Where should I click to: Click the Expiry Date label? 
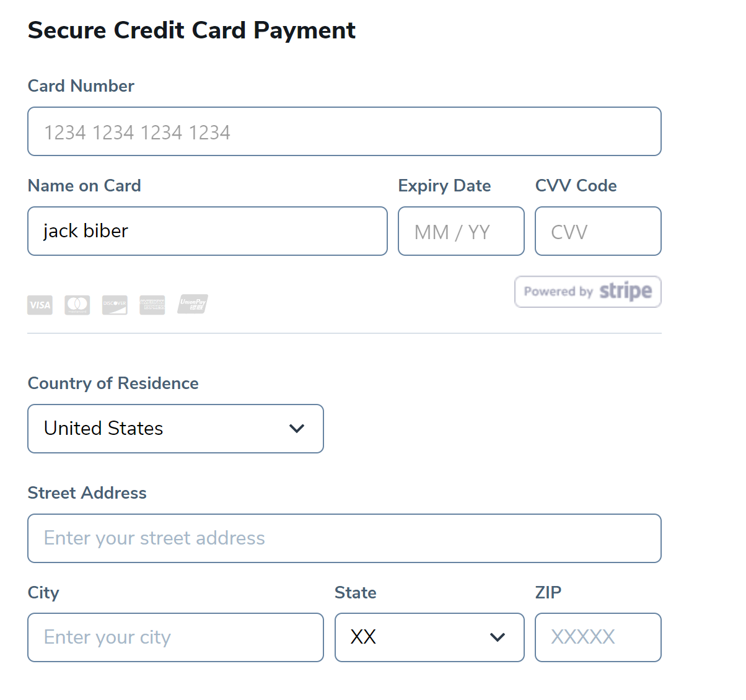[x=444, y=186]
